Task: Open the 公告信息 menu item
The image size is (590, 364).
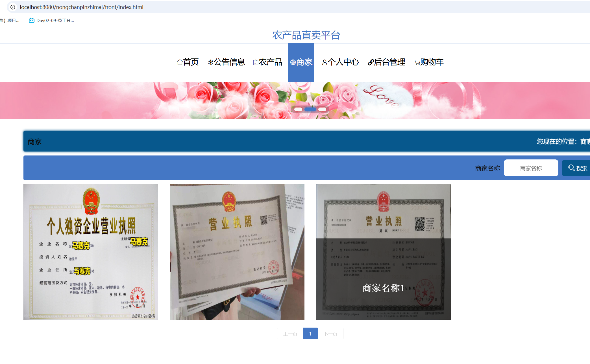Action: 227,62
